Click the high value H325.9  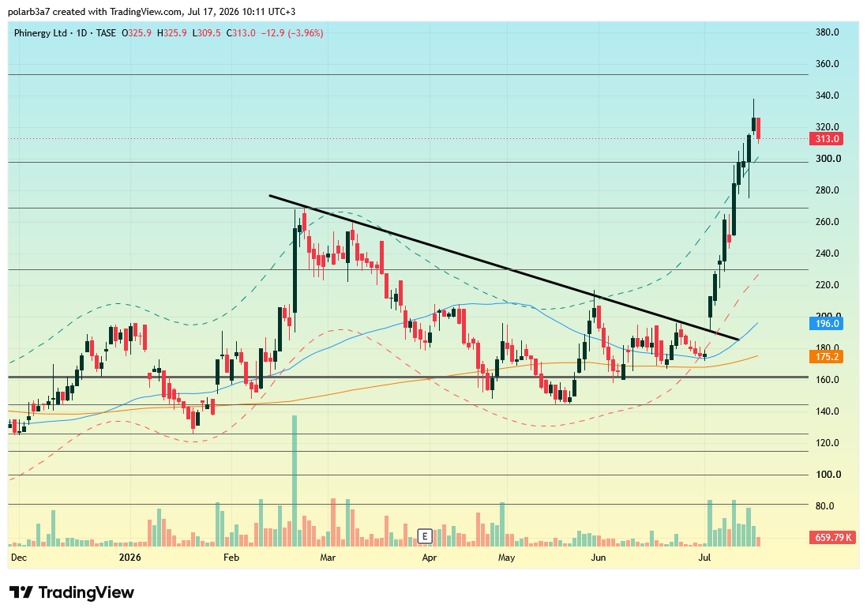pos(172,33)
